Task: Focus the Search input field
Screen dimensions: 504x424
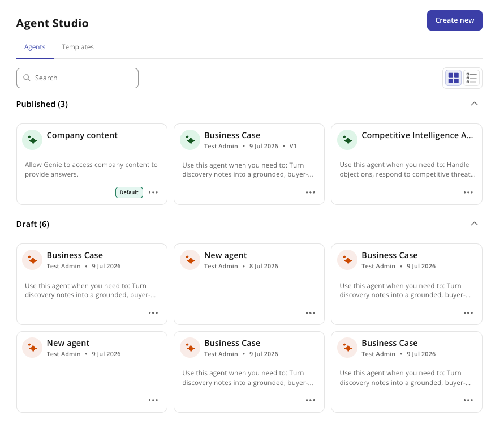Action: coord(77,78)
